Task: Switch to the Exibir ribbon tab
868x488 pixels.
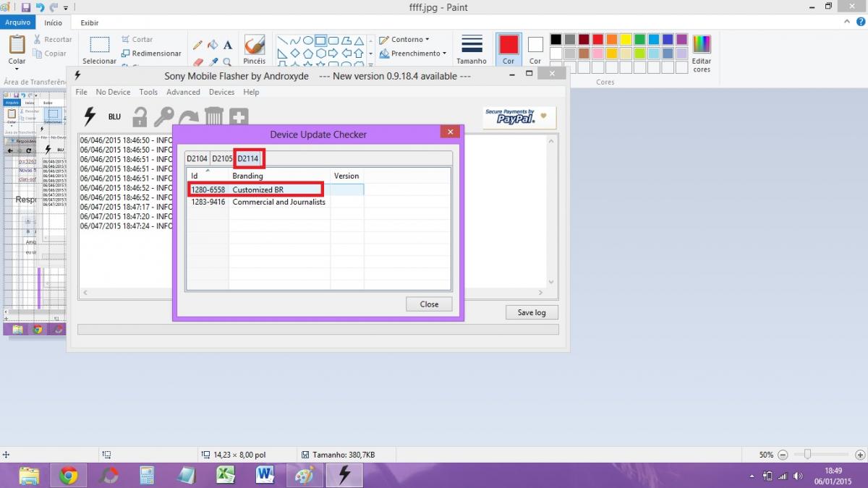Action: (x=90, y=22)
